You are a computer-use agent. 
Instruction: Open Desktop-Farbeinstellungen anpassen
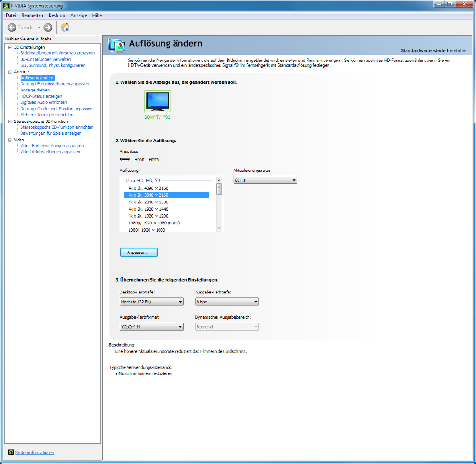pyautogui.click(x=55, y=84)
